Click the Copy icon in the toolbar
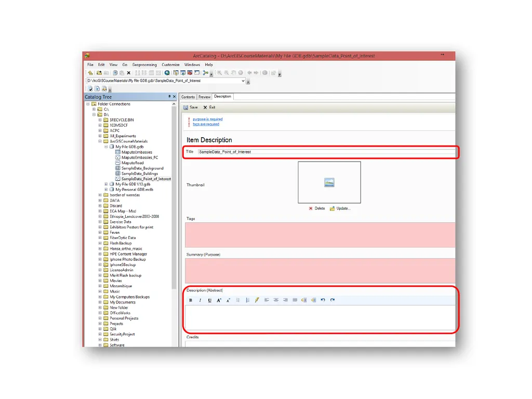 coord(115,73)
